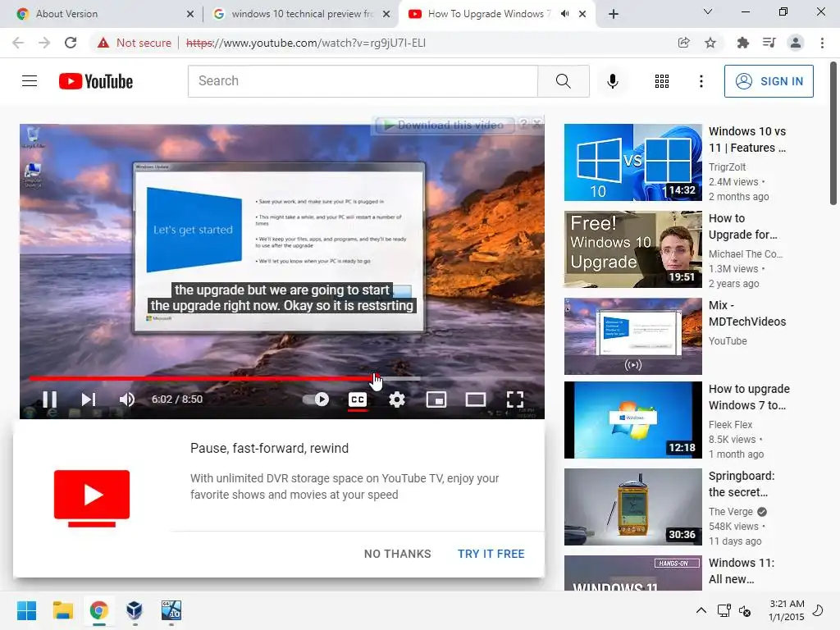The width and height of the screenshot is (840, 630).
Task: Open The Verge channel name
Action: (731, 512)
